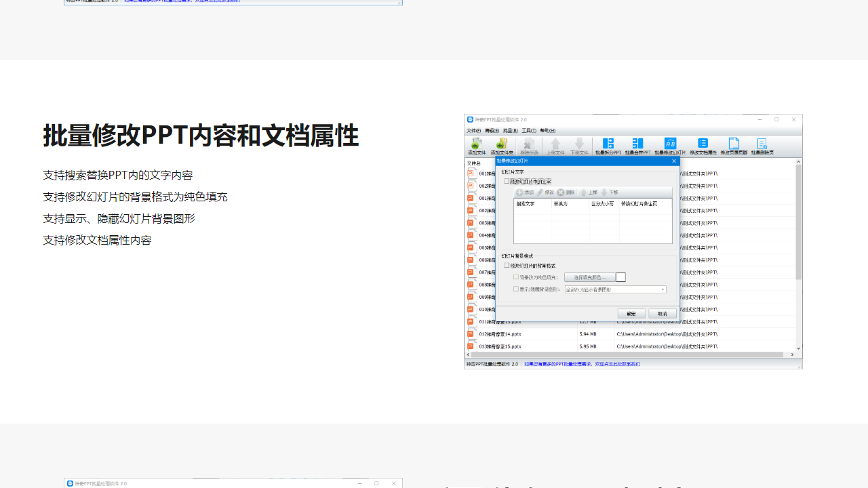Screen dimensions: 868x488
Task: Click the white fill color swatch
Action: 620,277
